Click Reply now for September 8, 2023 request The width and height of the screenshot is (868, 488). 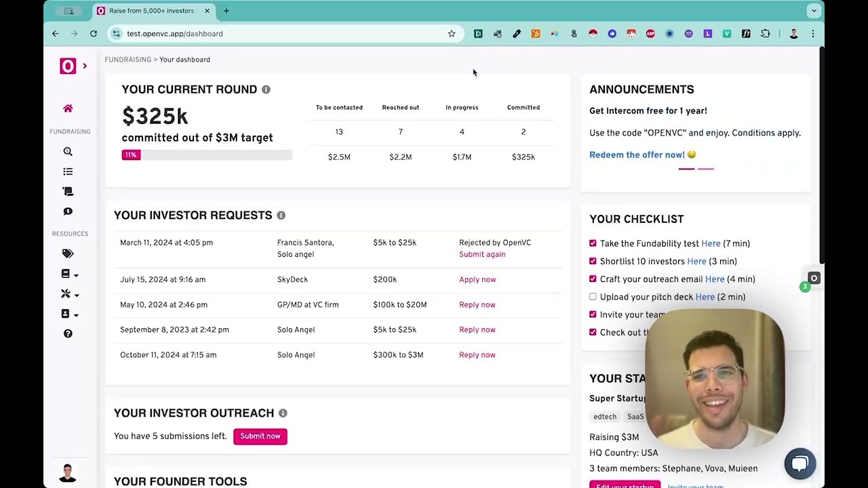click(x=477, y=330)
